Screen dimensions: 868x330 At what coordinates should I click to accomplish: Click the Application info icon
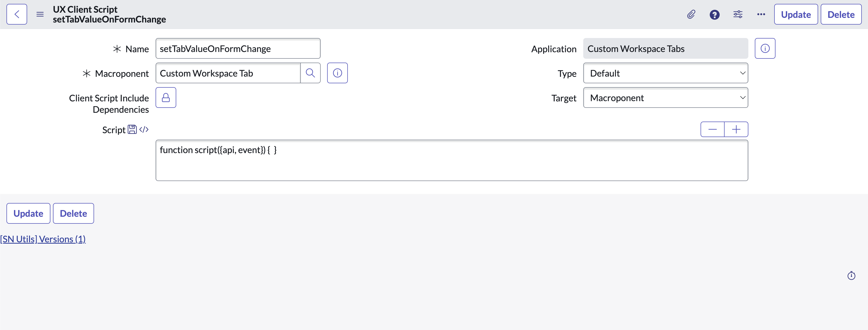click(x=765, y=48)
